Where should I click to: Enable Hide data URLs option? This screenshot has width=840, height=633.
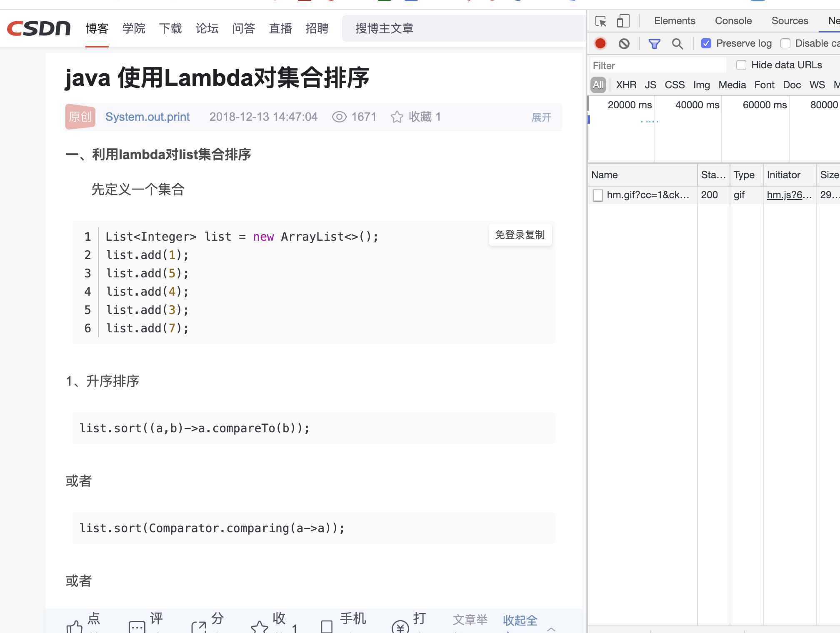(x=742, y=65)
